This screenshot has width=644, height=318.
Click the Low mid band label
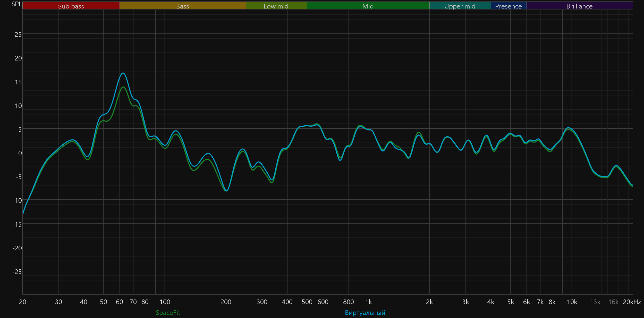[276, 6]
